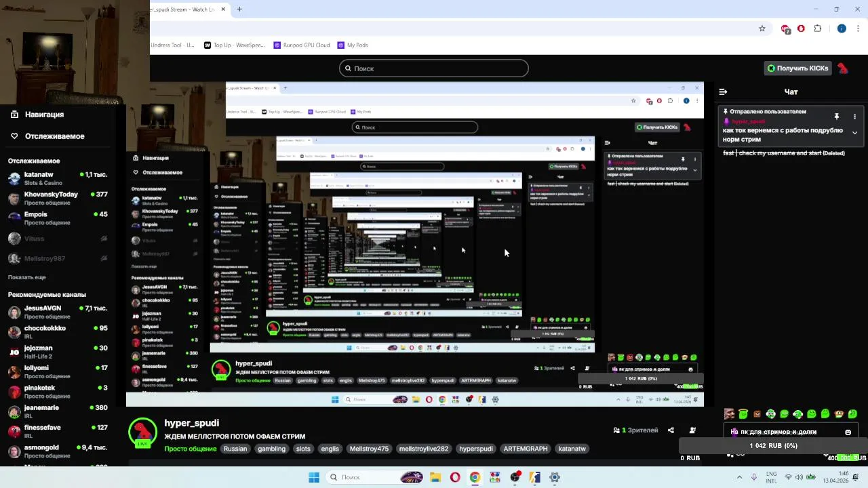Open the Opera extension icon in toolbar
This screenshot has width=868, height=488.
(801, 28)
